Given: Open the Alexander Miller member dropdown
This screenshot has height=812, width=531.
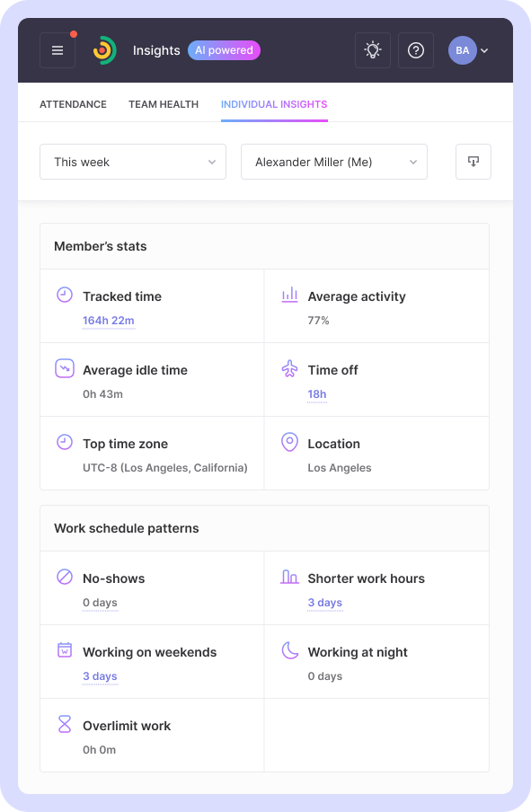Looking at the screenshot, I should [x=334, y=162].
